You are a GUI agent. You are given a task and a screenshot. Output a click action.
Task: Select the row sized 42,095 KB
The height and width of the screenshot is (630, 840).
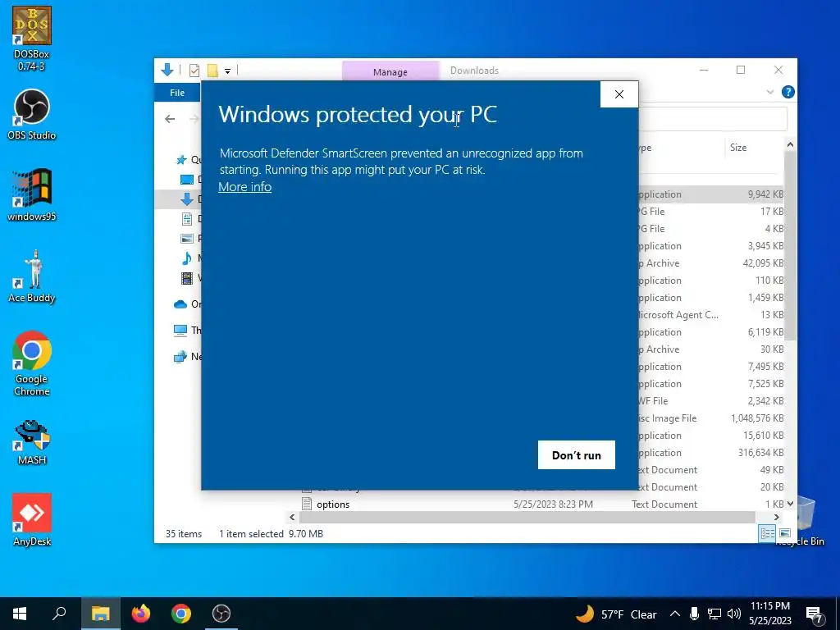(x=711, y=263)
